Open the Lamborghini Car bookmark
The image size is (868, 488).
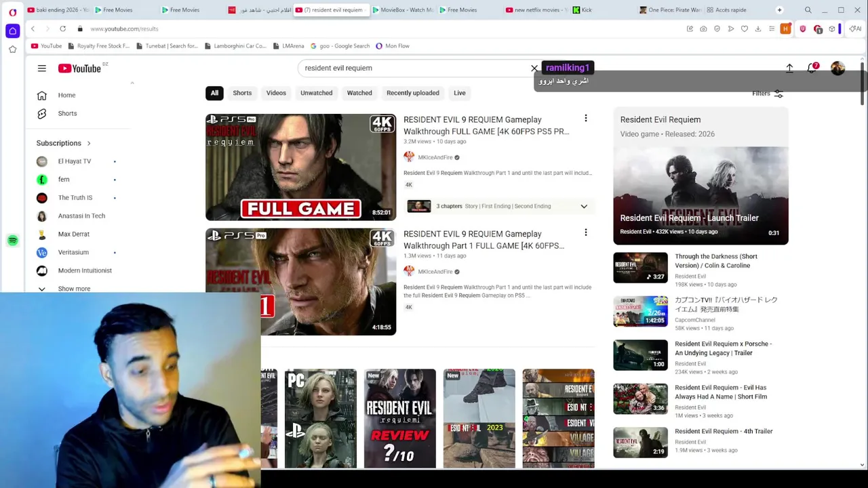click(x=235, y=46)
